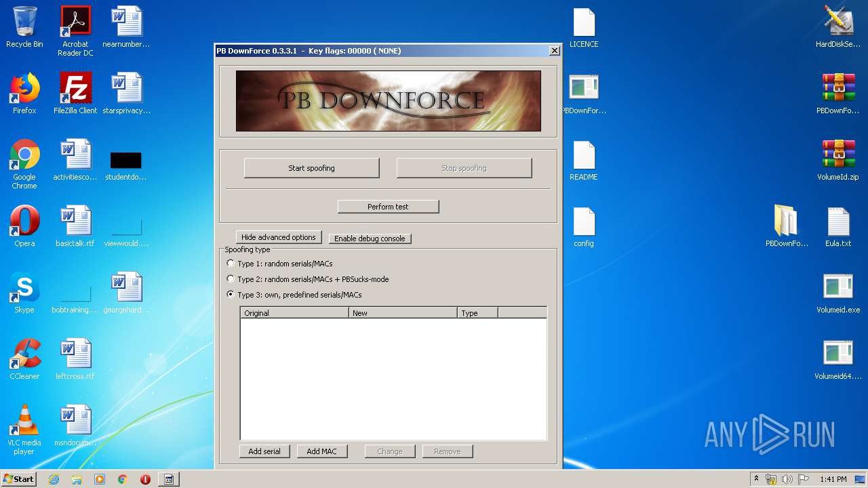This screenshot has height=488, width=868.
Task: Open the Windows Start menu
Action: tap(19, 479)
